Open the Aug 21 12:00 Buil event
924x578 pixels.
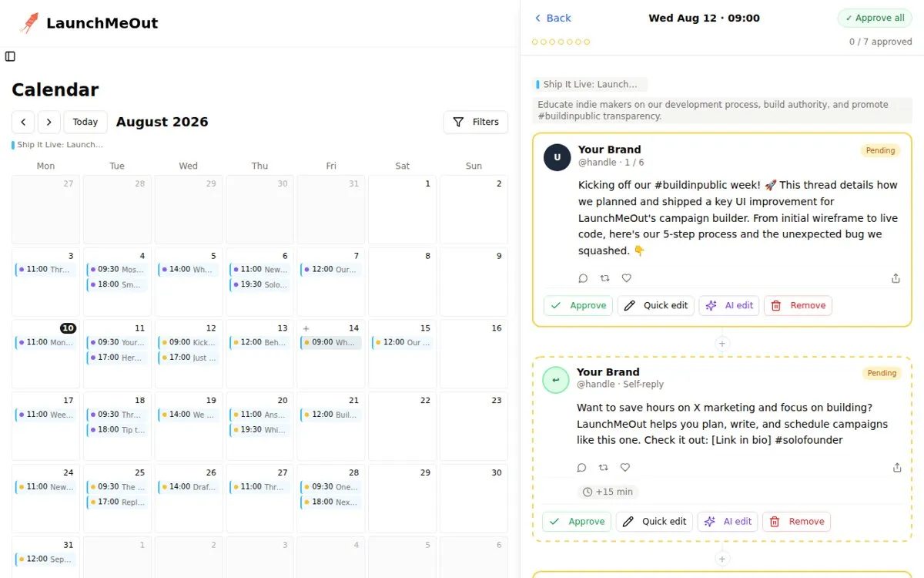(x=331, y=415)
